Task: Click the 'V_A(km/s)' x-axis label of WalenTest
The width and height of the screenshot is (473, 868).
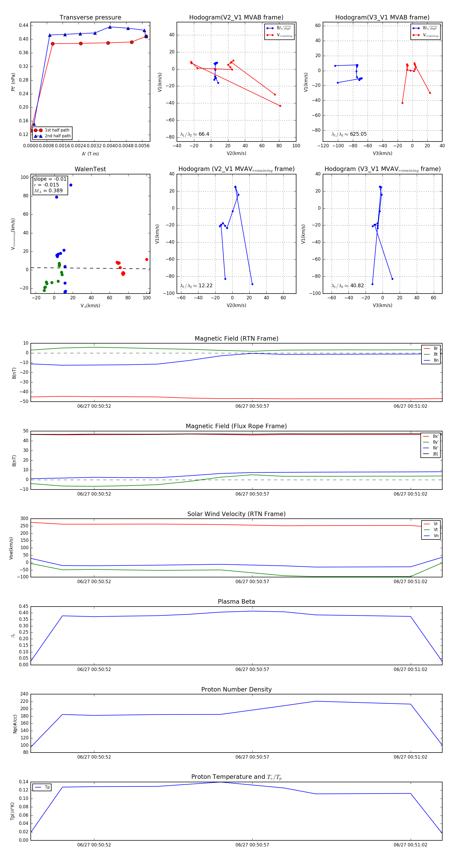Action: pyautogui.click(x=90, y=306)
